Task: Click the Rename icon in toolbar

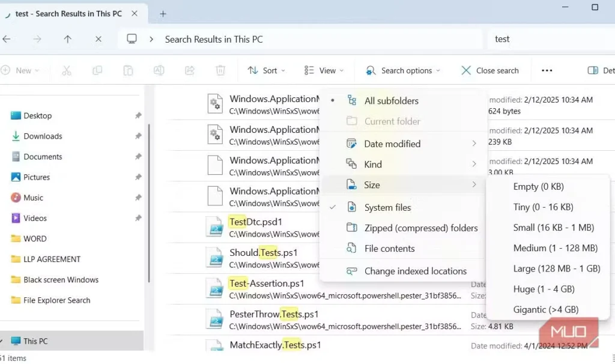Action: 159,70
